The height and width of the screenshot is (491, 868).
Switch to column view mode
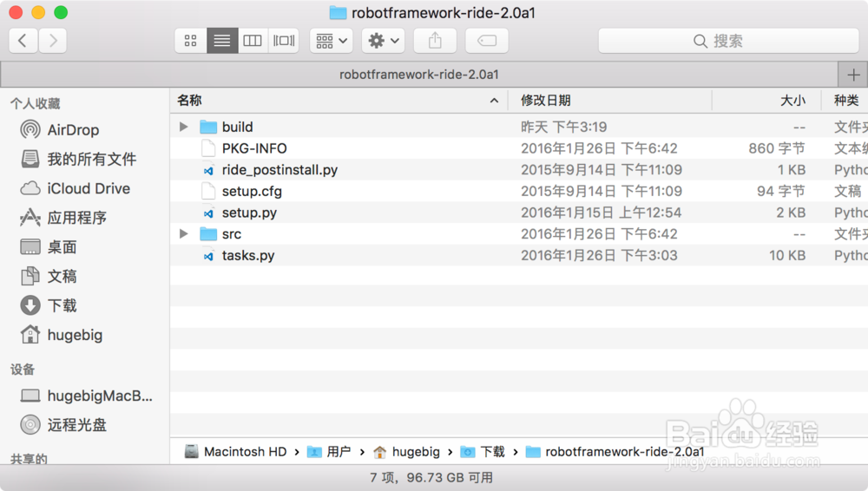(253, 41)
